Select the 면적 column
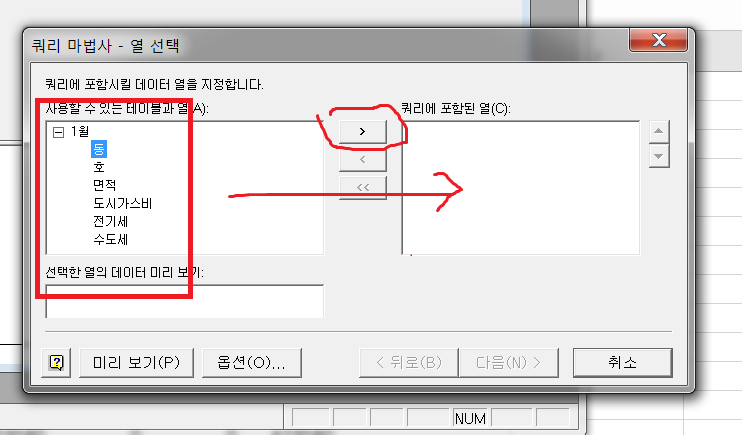Image resolution: width=742 pixels, height=435 pixels. [105, 185]
